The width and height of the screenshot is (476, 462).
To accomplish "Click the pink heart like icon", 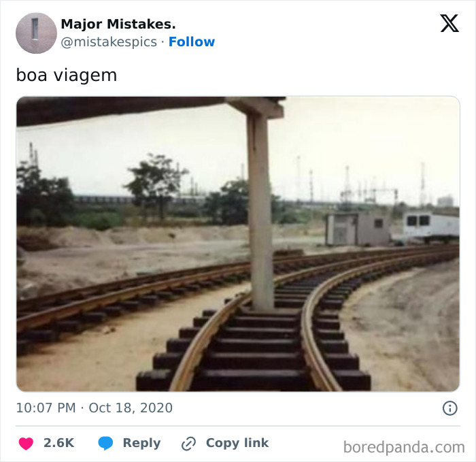I will click(26, 444).
